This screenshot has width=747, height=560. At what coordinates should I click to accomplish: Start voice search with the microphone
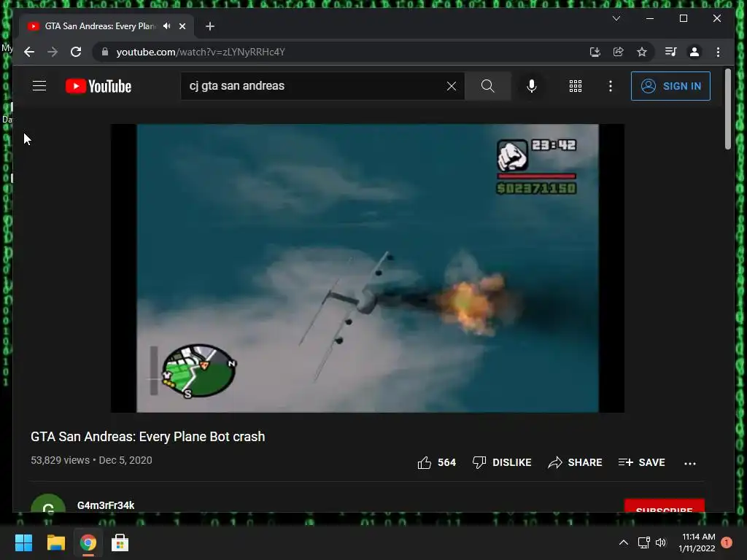click(x=532, y=86)
